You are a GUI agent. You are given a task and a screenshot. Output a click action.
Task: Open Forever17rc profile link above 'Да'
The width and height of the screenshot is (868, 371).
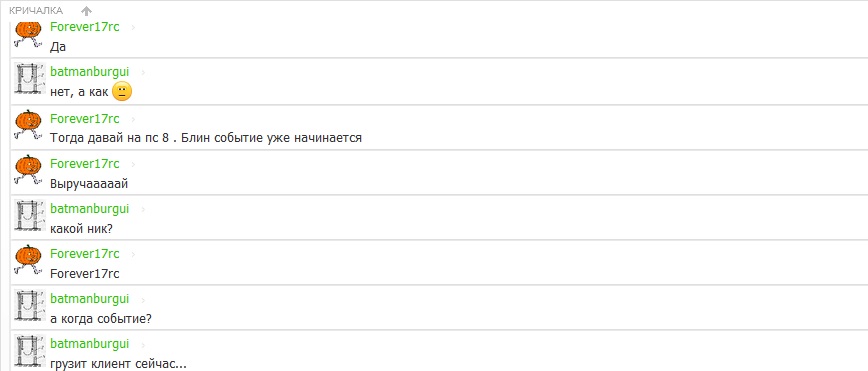(x=85, y=27)
